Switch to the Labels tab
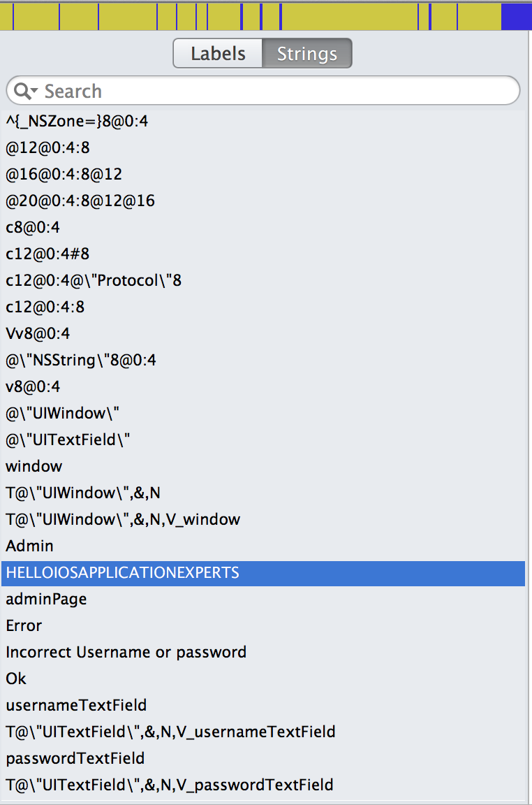 [218, 53]
